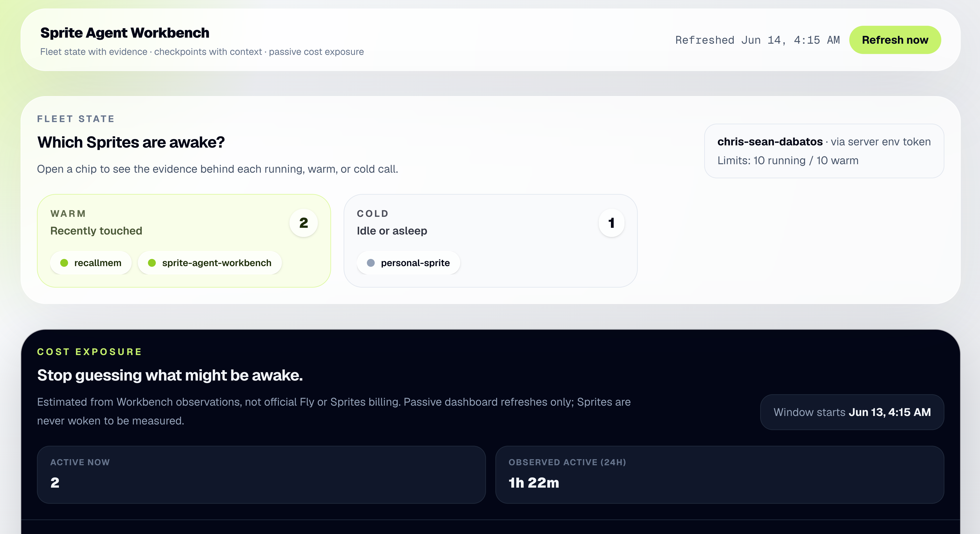Click the green status dot on sprite-agent-workbench
Image resolution: width=980 pixels, height=534 pixels.
tap(152, 263)
